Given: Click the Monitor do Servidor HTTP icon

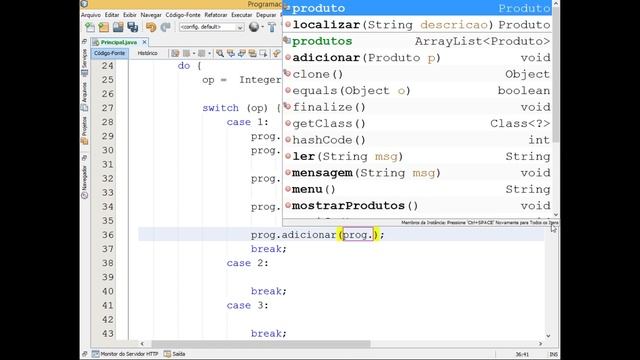Looking at the screenshot, I should [95, 354].
